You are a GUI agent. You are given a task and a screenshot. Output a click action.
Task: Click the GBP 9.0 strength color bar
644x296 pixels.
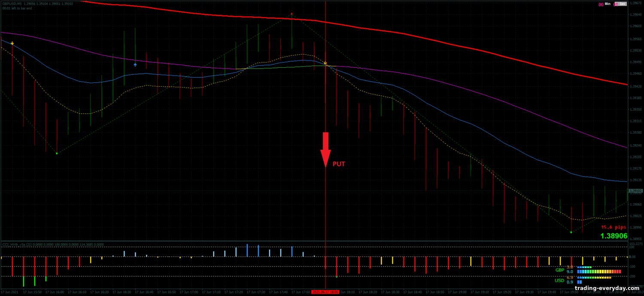click(599, 272)
